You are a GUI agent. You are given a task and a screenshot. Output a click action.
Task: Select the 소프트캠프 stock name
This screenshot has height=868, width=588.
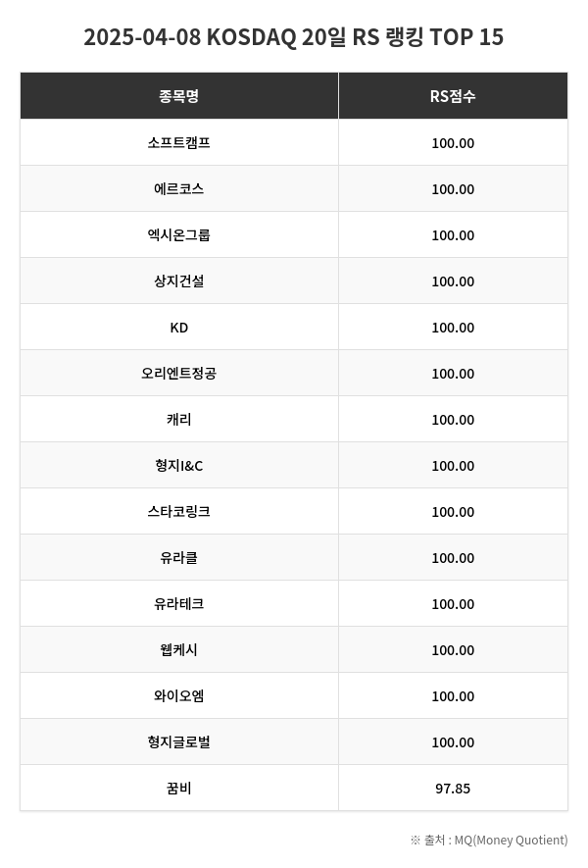point(178,142)
